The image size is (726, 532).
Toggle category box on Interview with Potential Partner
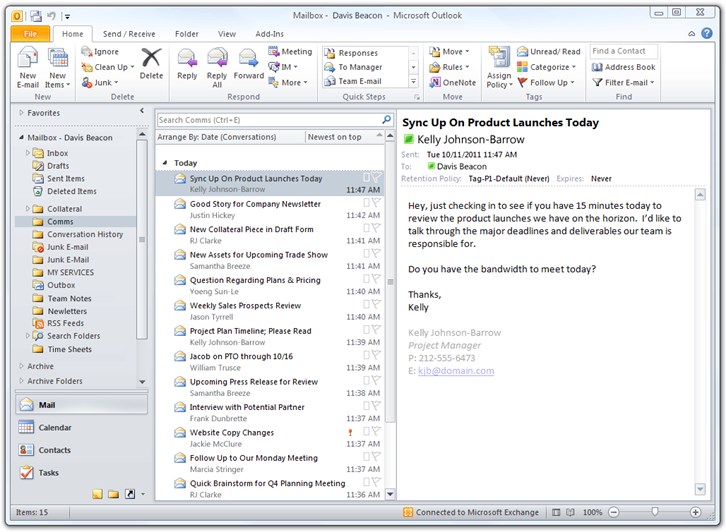(366, 406)
